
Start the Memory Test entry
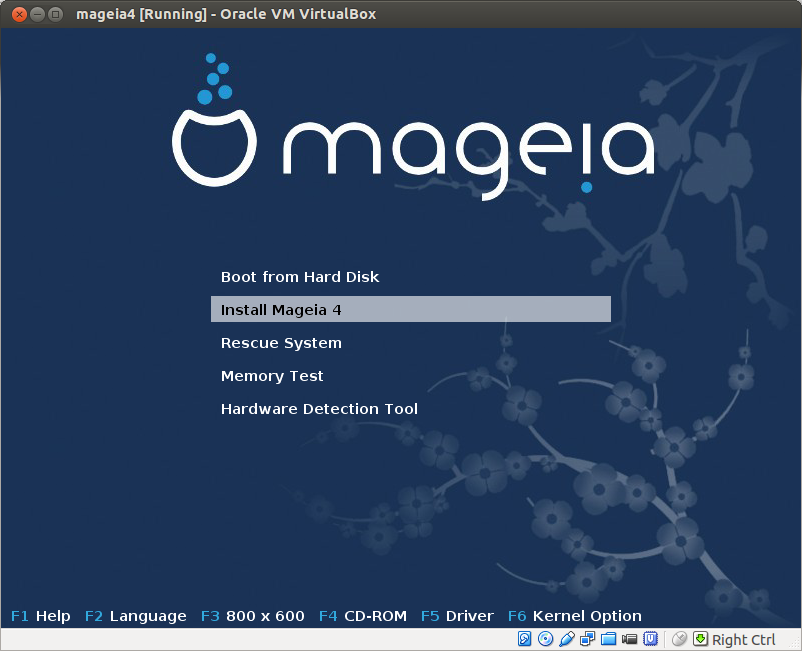272,376
